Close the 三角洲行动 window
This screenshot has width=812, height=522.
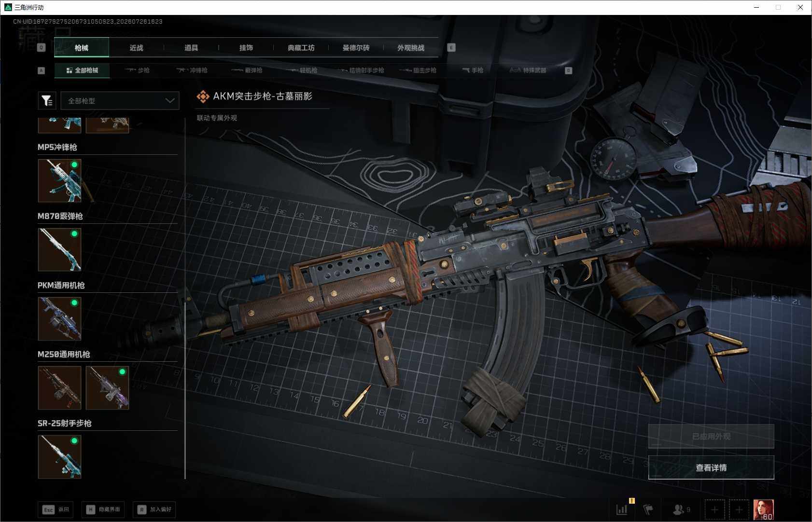coord(800,7)
